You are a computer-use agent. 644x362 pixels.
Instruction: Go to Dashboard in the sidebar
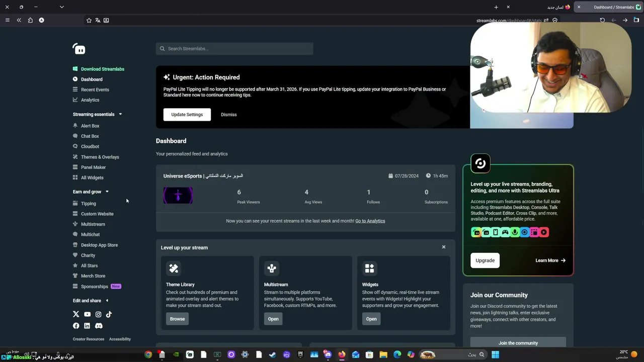coord(88,79)
